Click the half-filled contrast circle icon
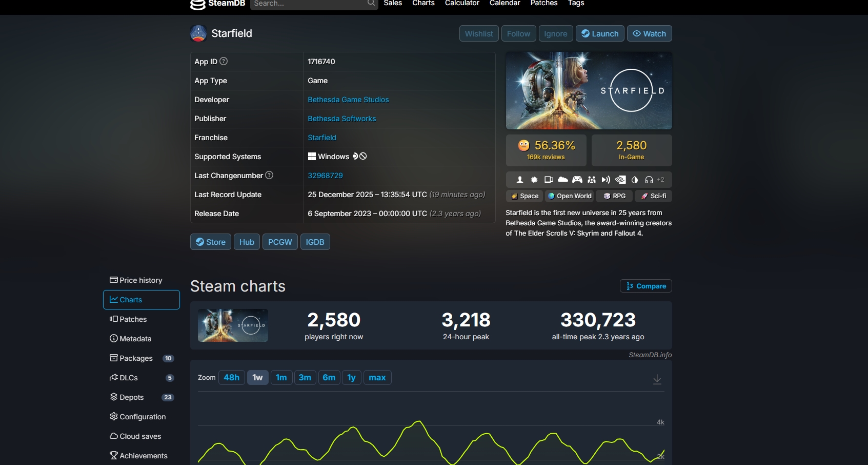The width and height of the screenshot is (868, 465). point(635,180)
